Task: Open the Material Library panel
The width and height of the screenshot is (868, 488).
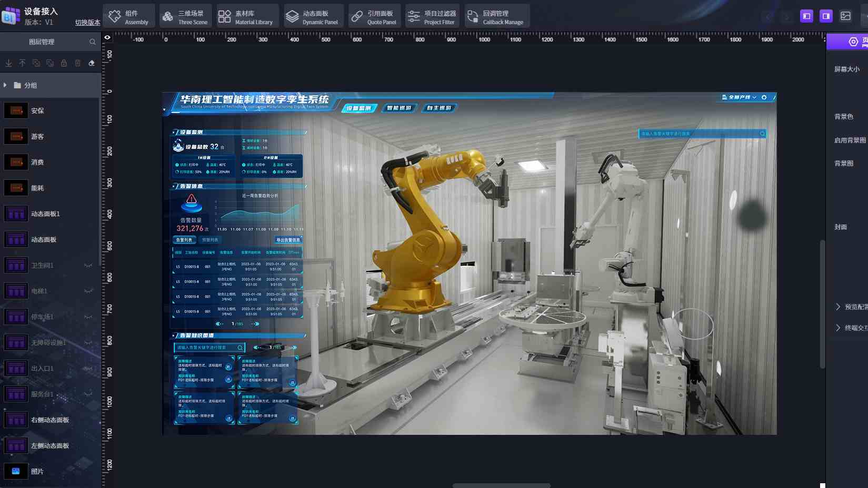Action: pos(246,17)
